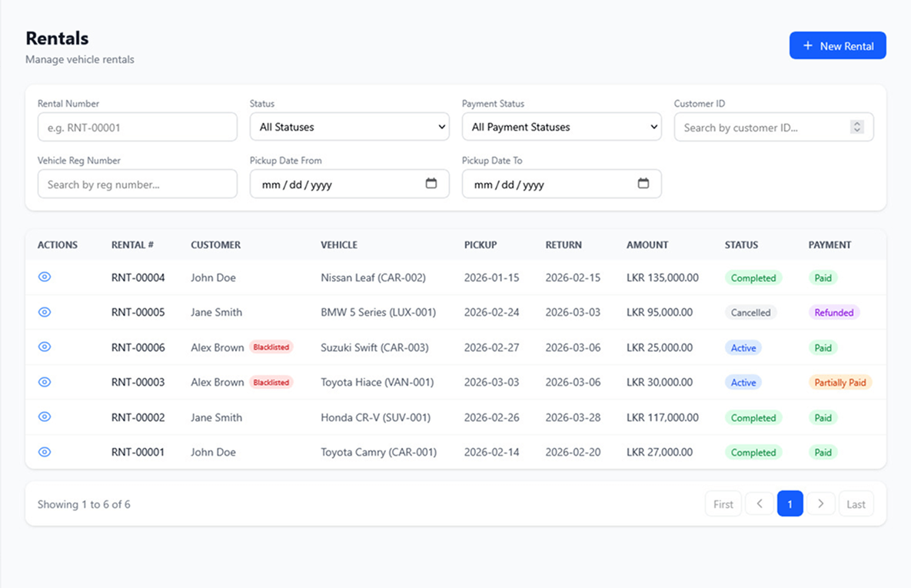Go to page 1 in pagination
This screenshot has width=911, height=588.
(x=790, y=503)
